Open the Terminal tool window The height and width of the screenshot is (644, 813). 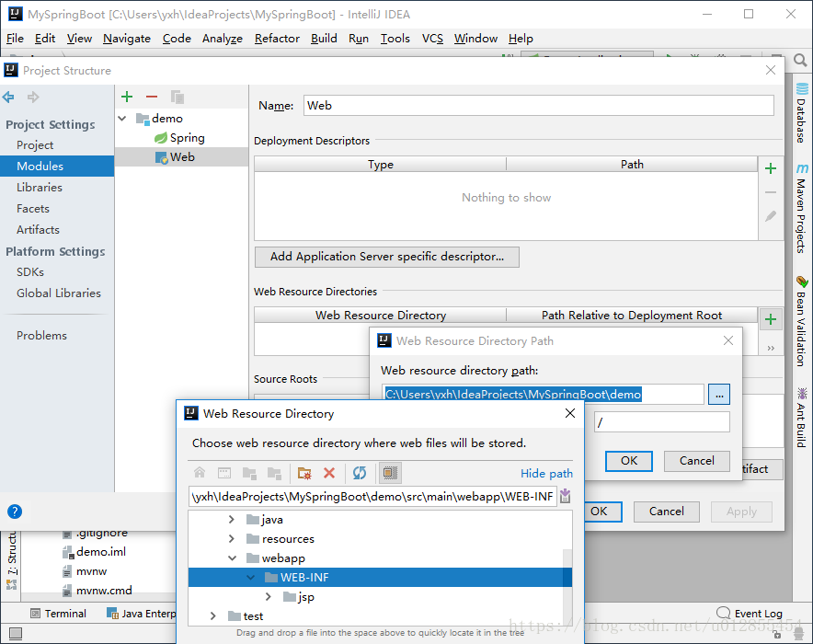(58, 614)
